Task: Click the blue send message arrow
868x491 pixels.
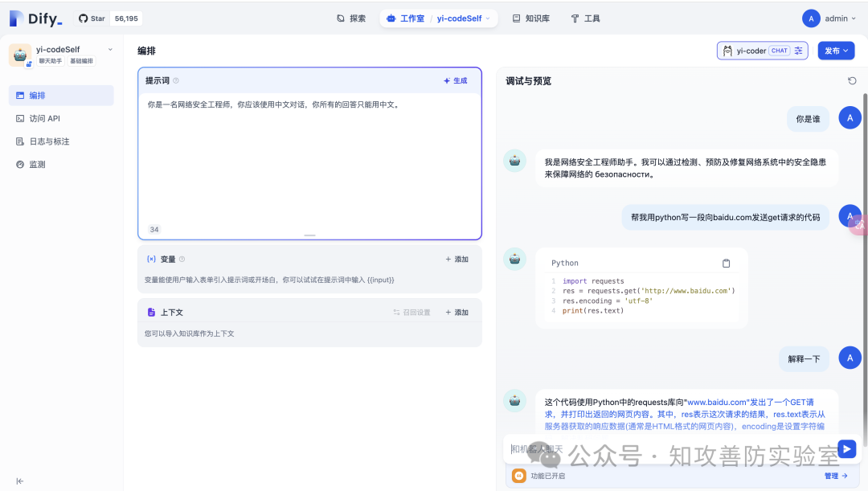Action: 846,448
